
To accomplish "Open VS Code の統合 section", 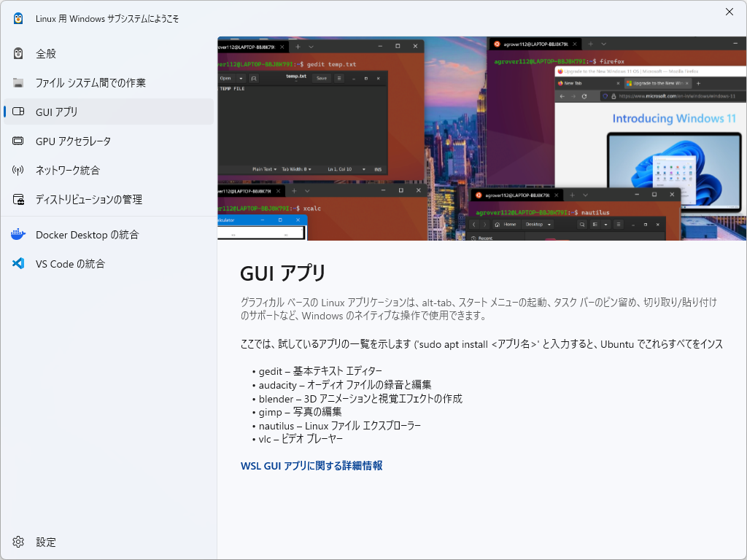I will point(72,263).
